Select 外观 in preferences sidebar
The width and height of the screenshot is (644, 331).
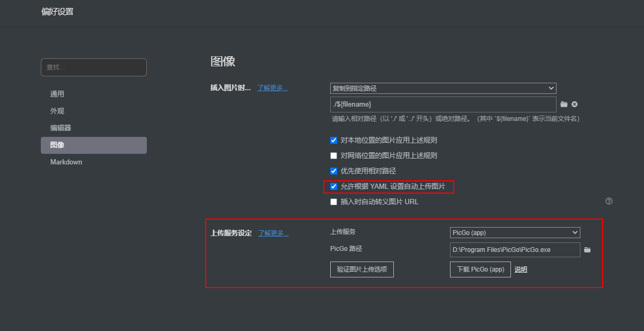coord(94,111)
